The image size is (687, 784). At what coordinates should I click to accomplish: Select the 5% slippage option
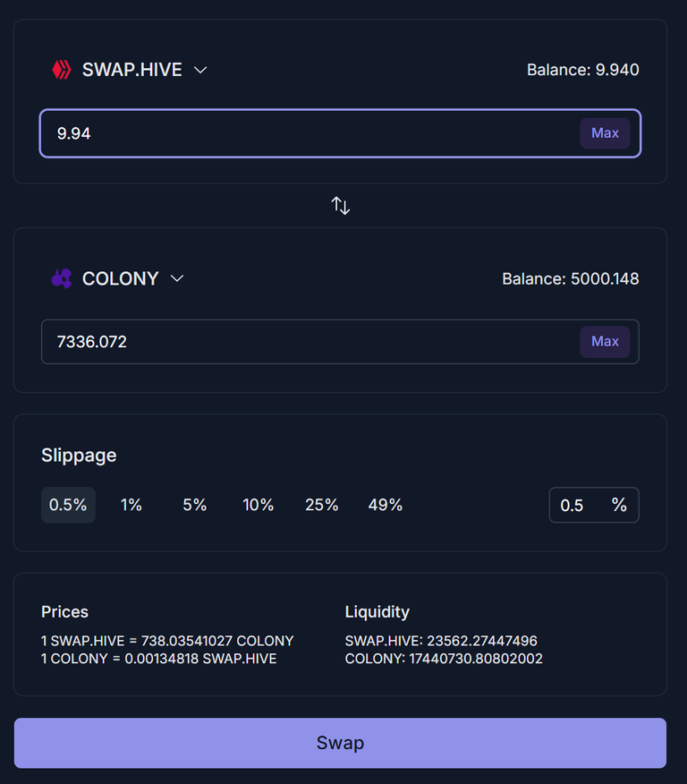pyautogui.click(x=195, y=505)
